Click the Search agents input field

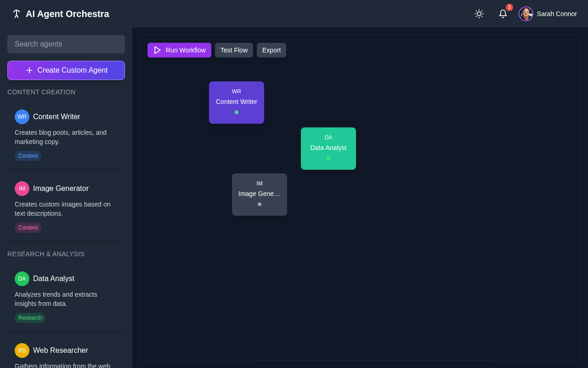(66, 44)
